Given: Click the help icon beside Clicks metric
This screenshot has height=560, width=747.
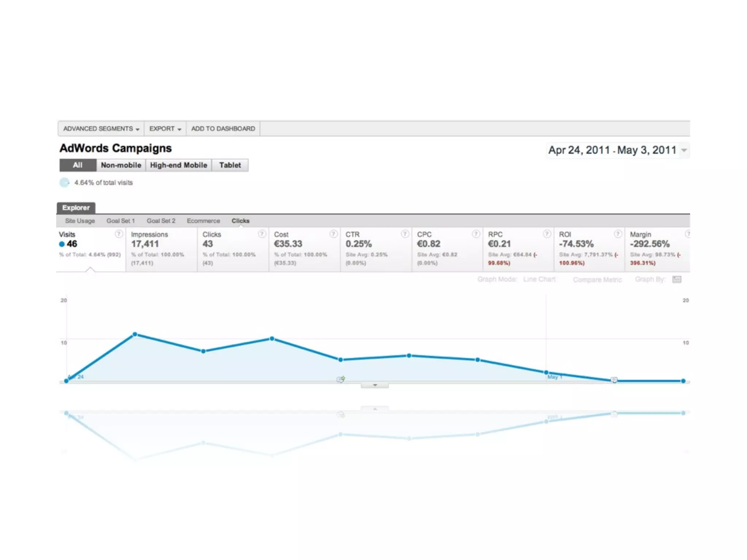Looking at the screenshot, I should [x=262, y=234].
